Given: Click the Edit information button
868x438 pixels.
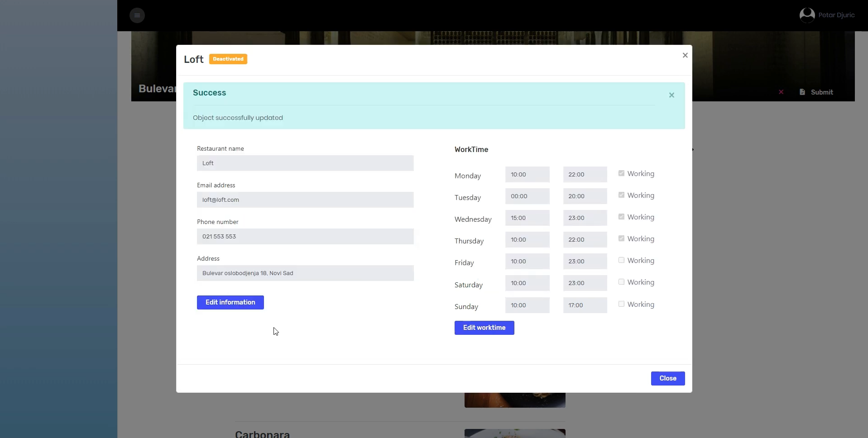Looking at the screenshot, I should tap(230, 302).
